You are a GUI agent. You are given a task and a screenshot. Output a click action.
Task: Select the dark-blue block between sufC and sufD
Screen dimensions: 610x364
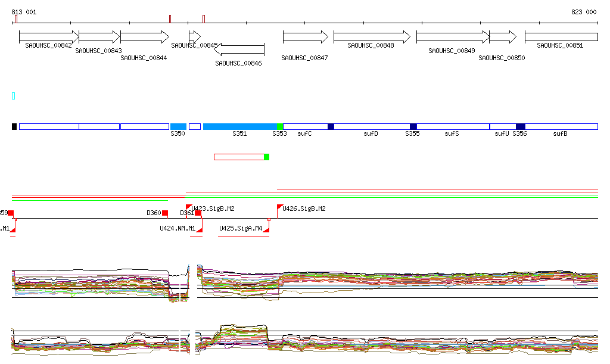[x=331, y=126]
